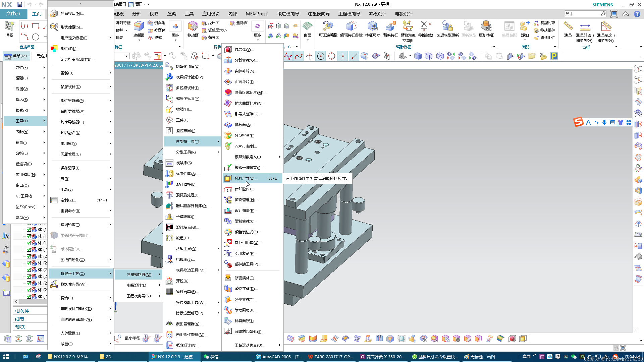Toggle arc center snap point
The width and height of the screenshot is (644, 363).
[x=321, y=56]
